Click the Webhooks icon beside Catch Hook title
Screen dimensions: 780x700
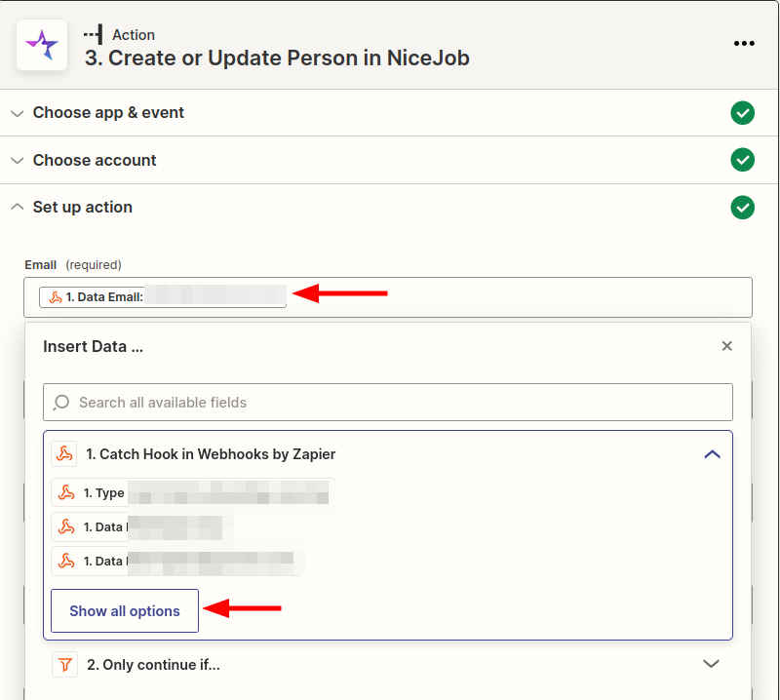coord(64,453)
